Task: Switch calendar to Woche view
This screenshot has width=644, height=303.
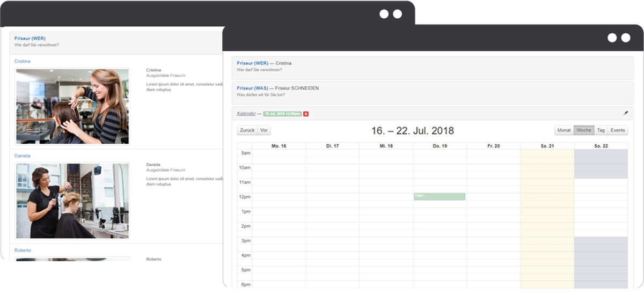Action: tap(584, 130)
